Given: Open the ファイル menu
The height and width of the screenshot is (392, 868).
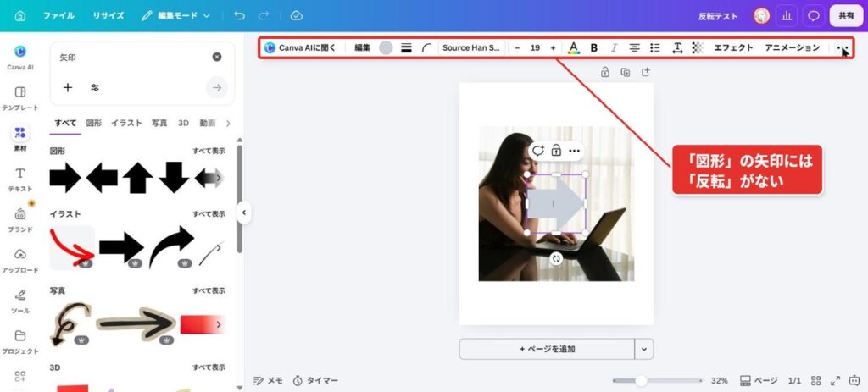Looking at the screenshot, I should [58, 16].
